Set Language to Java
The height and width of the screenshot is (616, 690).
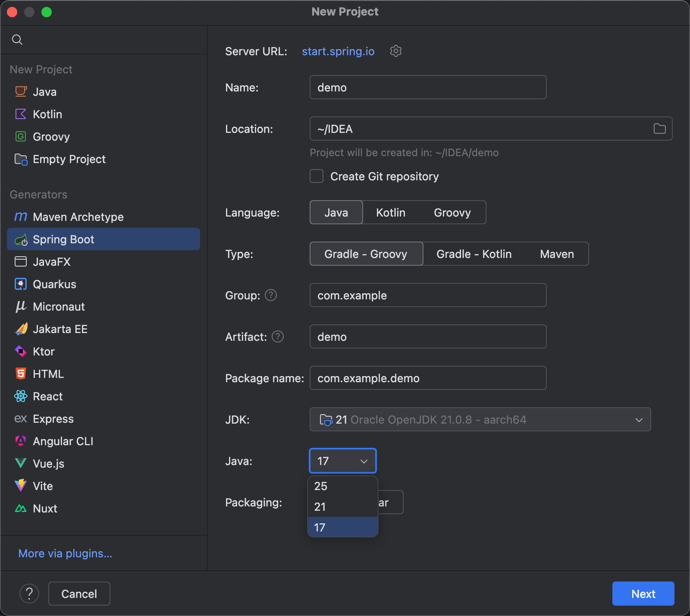pos(336,212)
